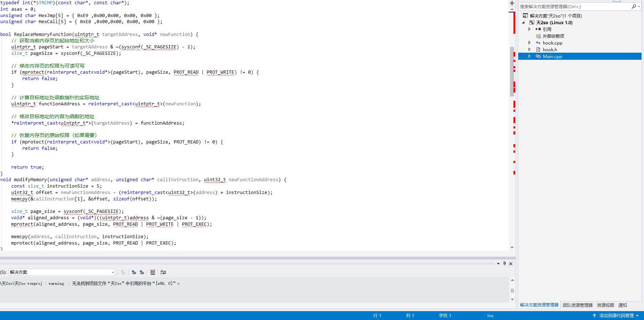This screenshot has height=320, width=644.
Task: Open the 通知 notifications tab
Action: click(622, 305)
